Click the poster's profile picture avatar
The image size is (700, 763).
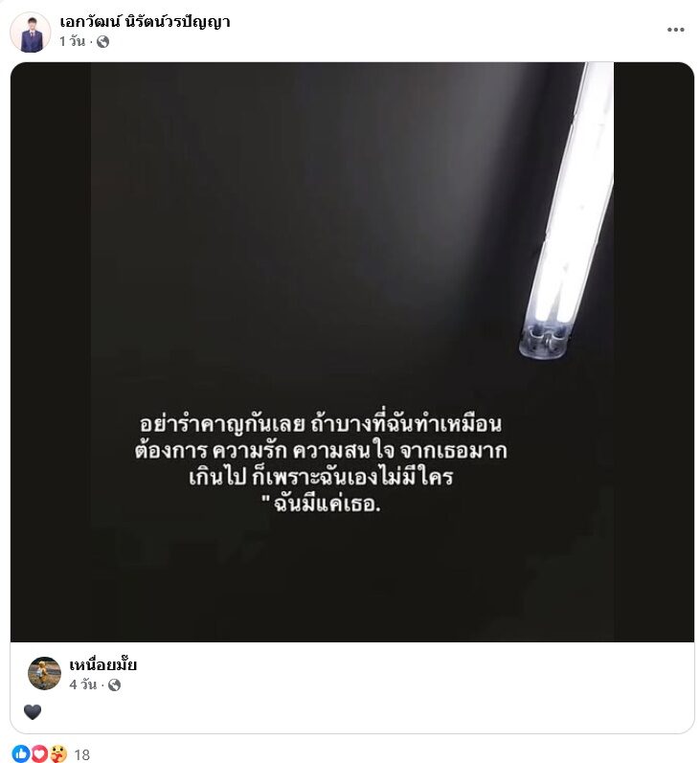click(x=31, y=33)
